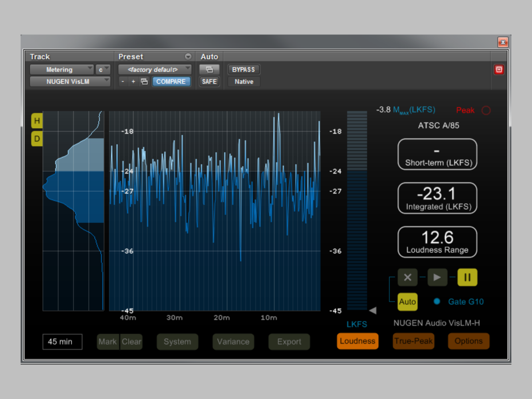Pause metering with the yellow pause button
This screenshot has height=399, width=532.
(x=467, y=278)
